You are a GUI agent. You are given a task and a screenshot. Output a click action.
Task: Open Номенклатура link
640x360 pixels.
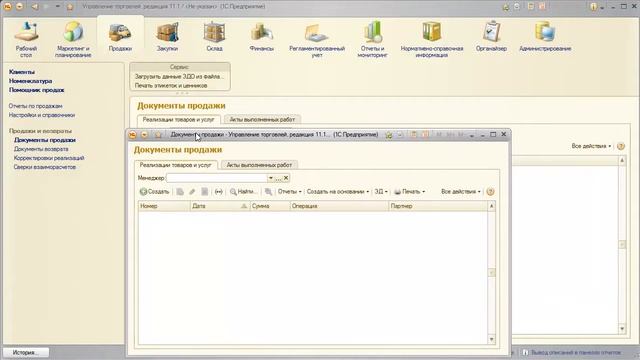click(x=30, y=81)
